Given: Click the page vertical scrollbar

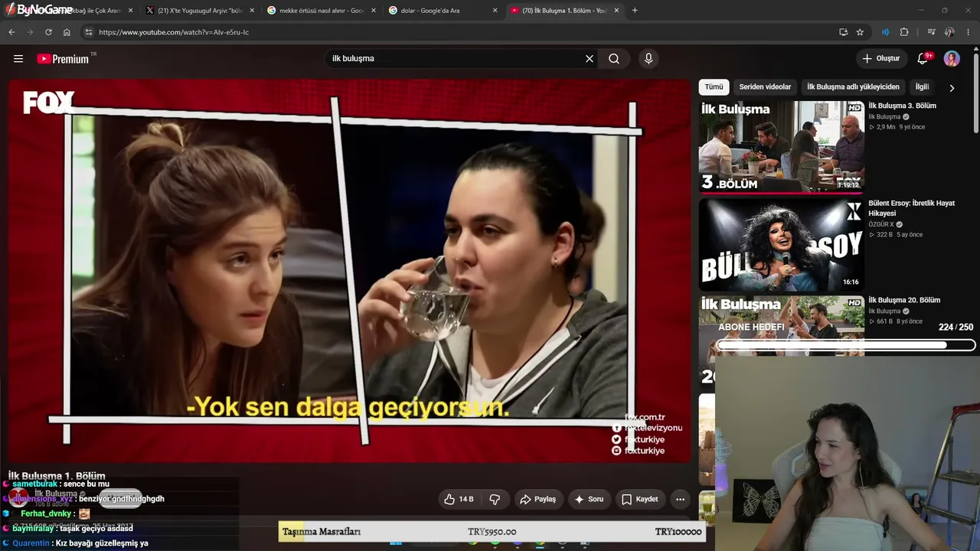Looking at the screenshot, I should (975, 92).
